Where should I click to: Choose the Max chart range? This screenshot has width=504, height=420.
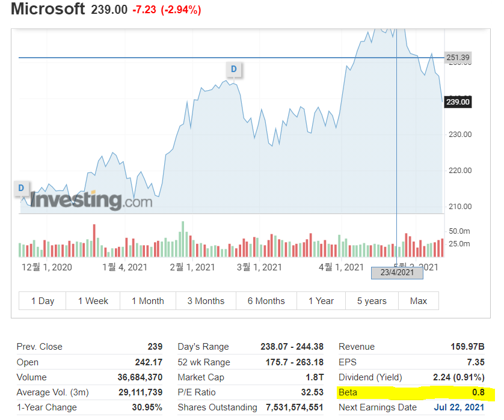click(x=419, y=301)
